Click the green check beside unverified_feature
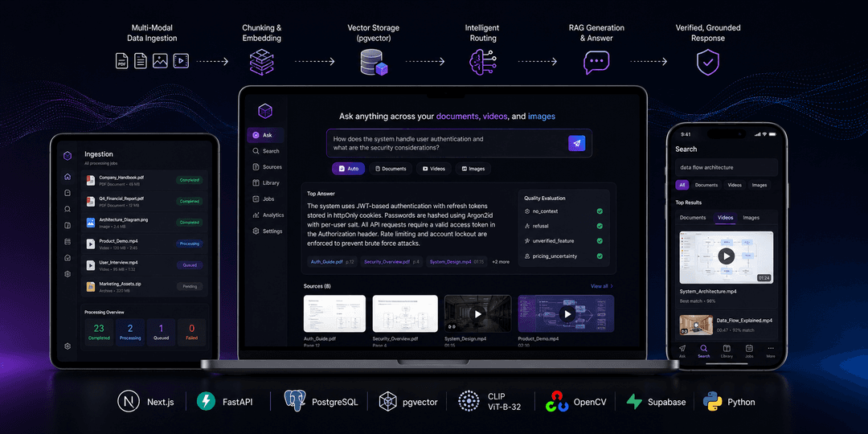Viewport: 868px width, 434px height. [600, 241]
